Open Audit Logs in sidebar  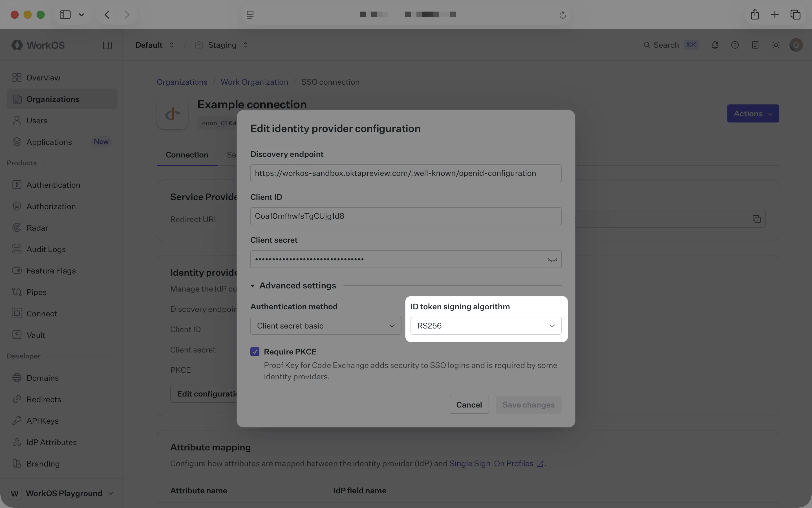click(x=62, y=249)
